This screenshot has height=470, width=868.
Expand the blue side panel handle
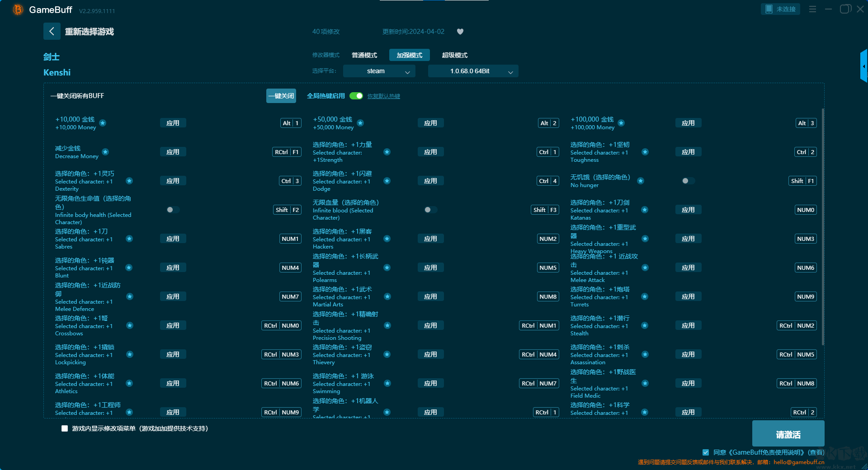(x=863, y=66)
